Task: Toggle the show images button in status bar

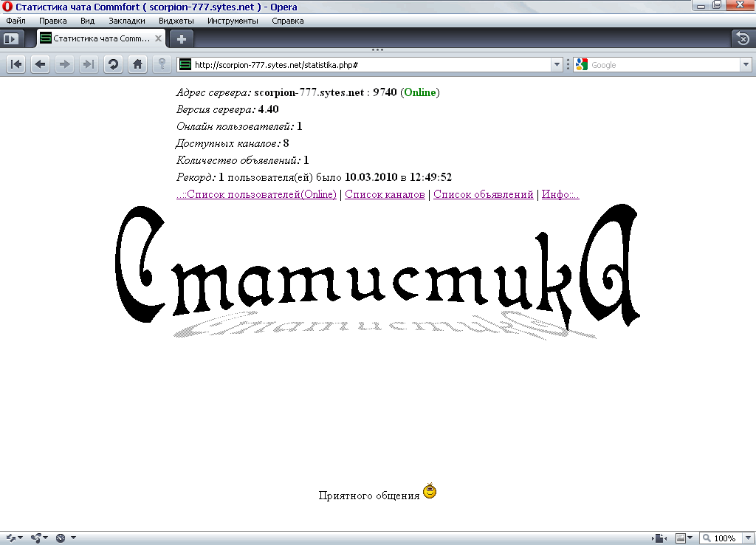Action: pyautogui.click(x=681, y=538)
